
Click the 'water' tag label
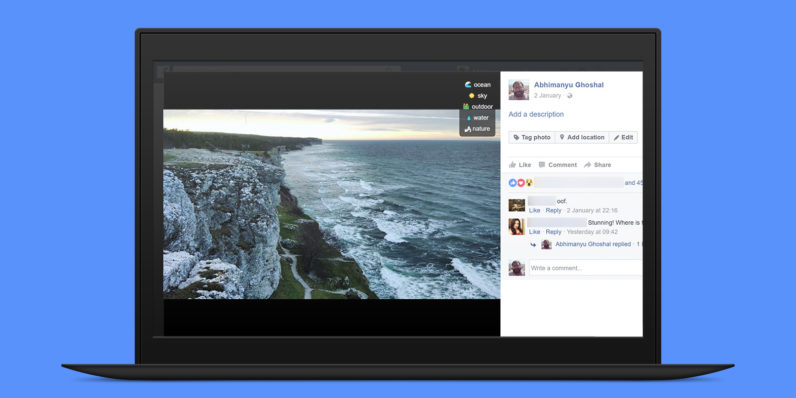coord(481,118)
